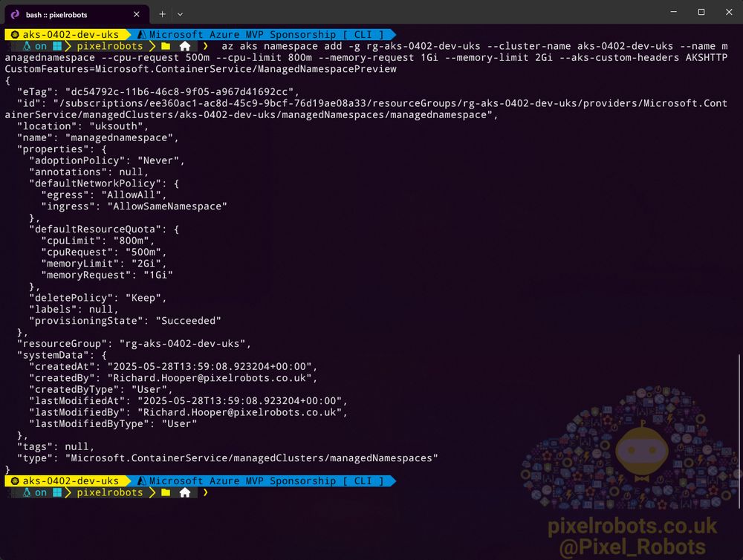Viewport: 743px width, 560px height.
Task: Click the "createdBy" email line
Action: click(173, 378)
